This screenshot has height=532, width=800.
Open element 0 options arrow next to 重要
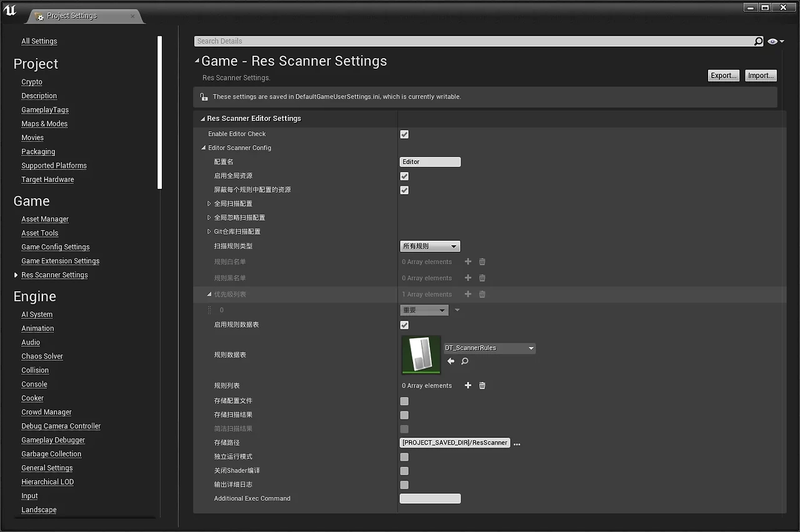coord(457,310)
